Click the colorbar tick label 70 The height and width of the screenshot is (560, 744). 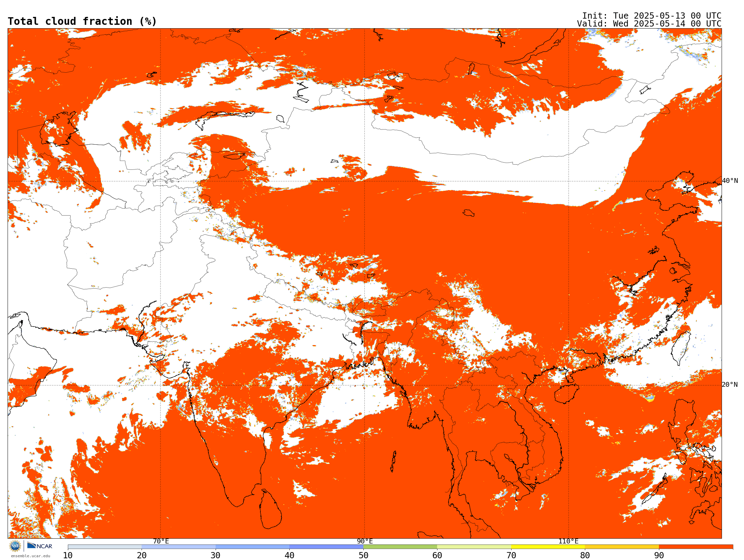coord(511,556)
